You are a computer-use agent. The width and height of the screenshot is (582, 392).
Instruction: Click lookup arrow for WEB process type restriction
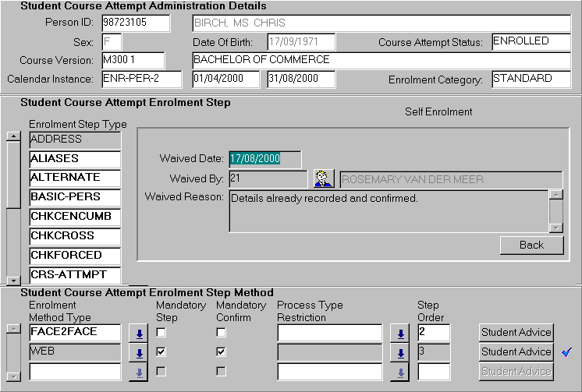coord(400,353)
